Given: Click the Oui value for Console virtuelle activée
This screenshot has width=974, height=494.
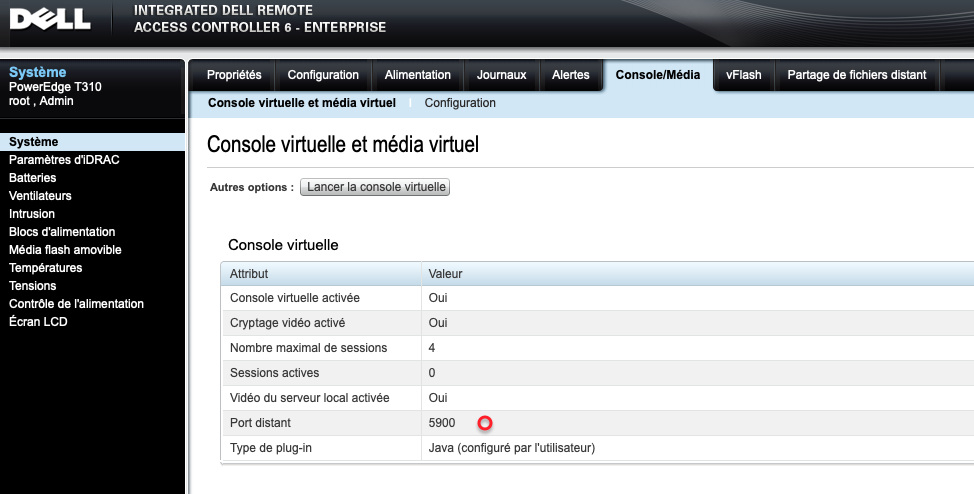Looking at the screenshot, I should [438, 298].
